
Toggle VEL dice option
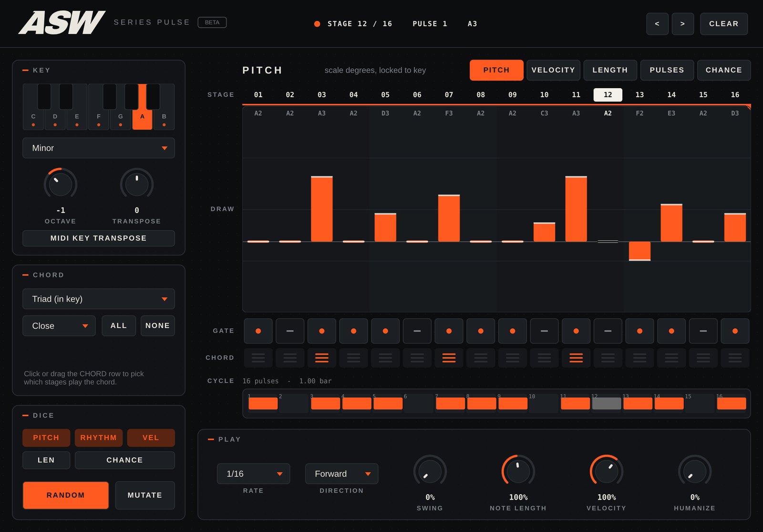click(x=151, y=438)
